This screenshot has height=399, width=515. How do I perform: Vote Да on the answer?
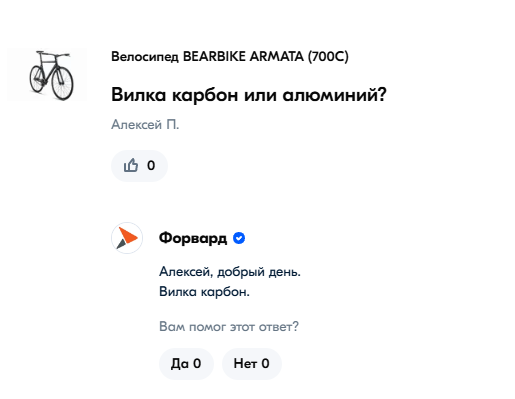coord(186,364)
